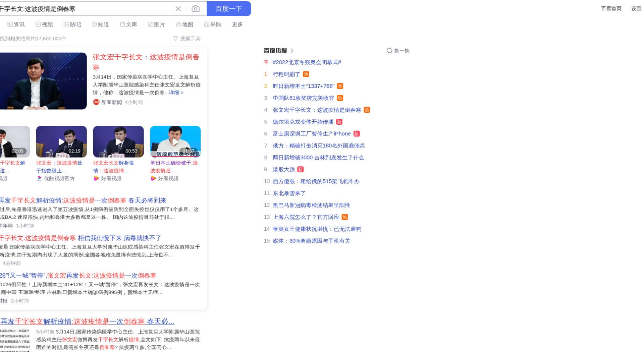Click the 优酷视频官方 source icon
This screenshot has width=644, height=352.
coord(39,178)
